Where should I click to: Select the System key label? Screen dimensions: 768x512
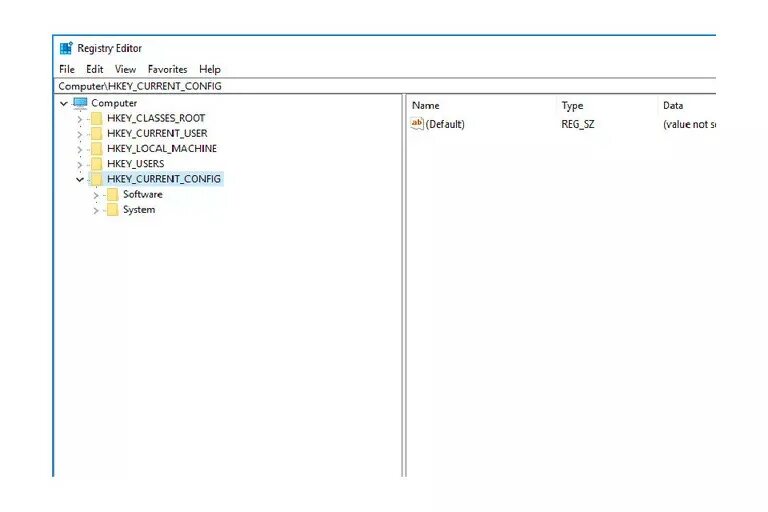point(139,210)
